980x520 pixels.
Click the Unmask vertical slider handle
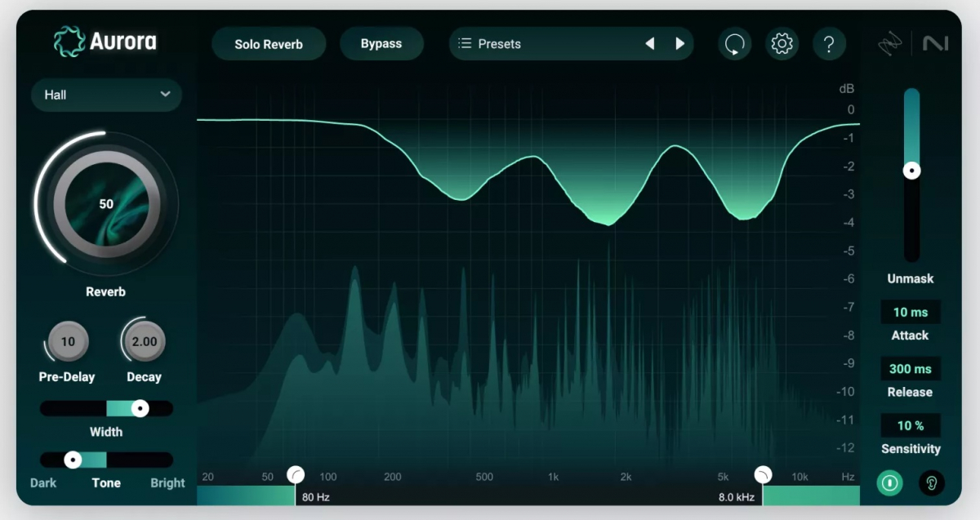(x=911, y=171)
